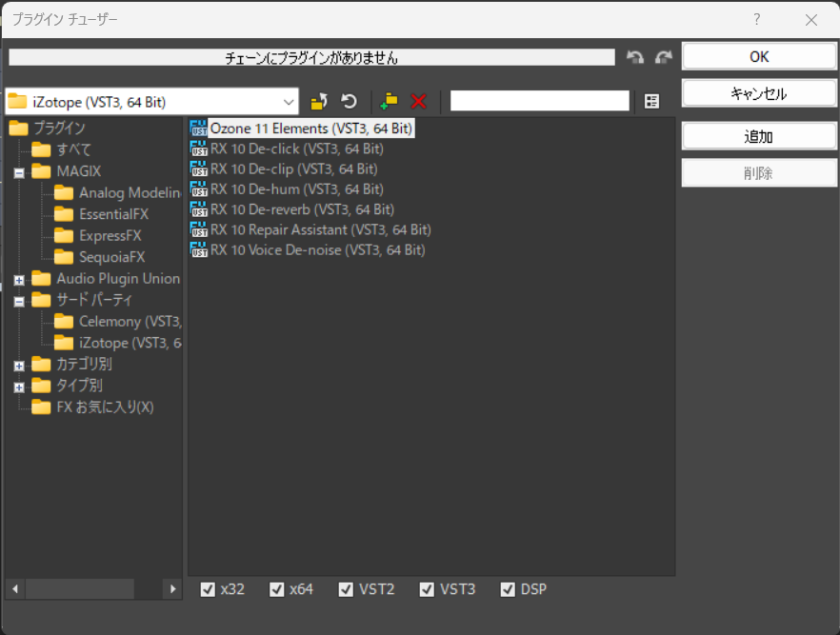Toggle the DSP checkbox
This screenshot has width=840, height=635.
point(508,589)
